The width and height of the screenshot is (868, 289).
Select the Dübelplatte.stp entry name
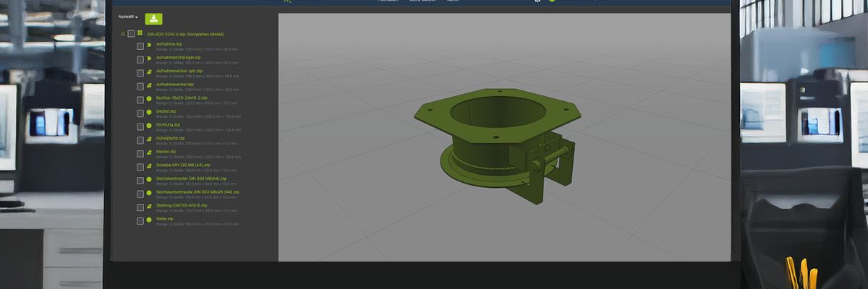tap(171, 138)
